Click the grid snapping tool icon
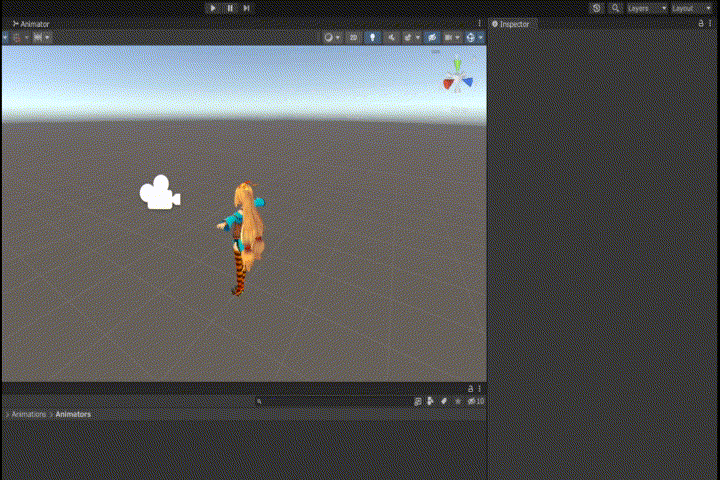This screenshot has width=720, height=480. pos(17,38)
